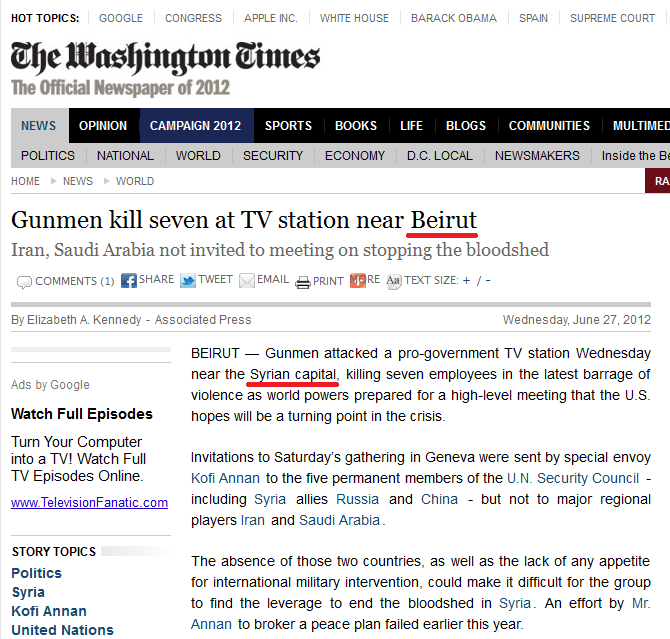Print the article using printer icon
The image size is (670, 639).
click(303, 282)
